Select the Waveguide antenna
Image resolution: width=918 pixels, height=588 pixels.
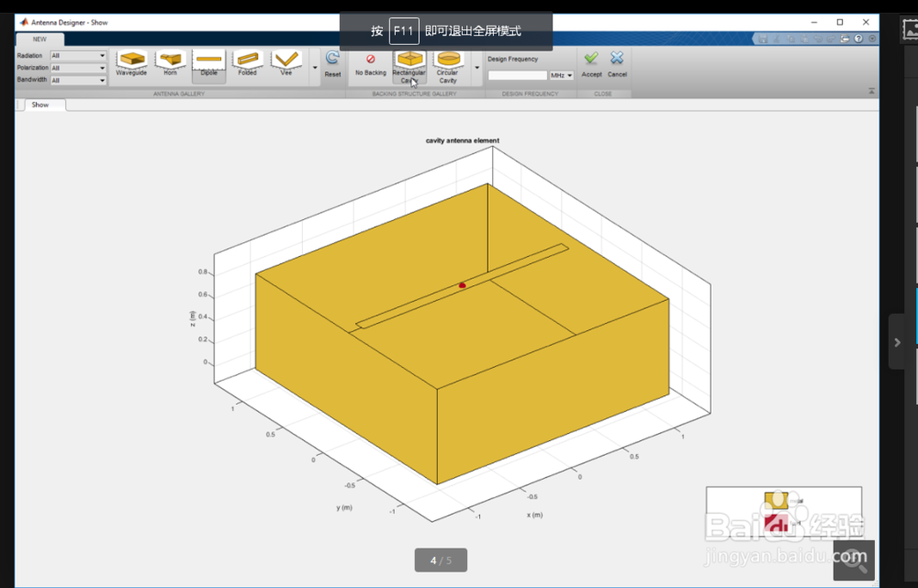131,63
